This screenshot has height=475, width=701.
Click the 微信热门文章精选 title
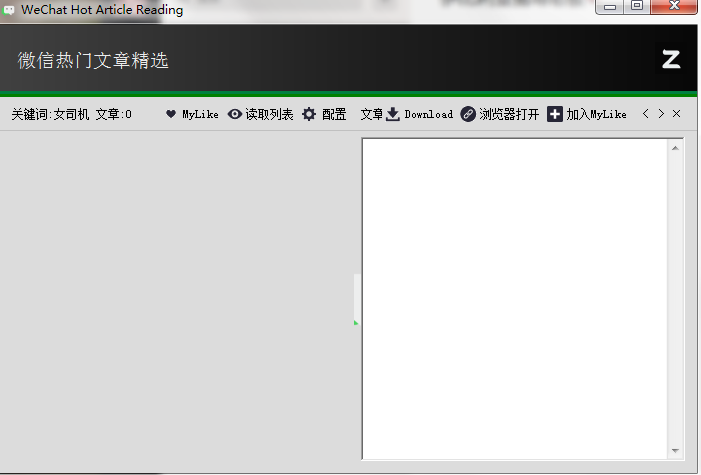pos(93,60)
